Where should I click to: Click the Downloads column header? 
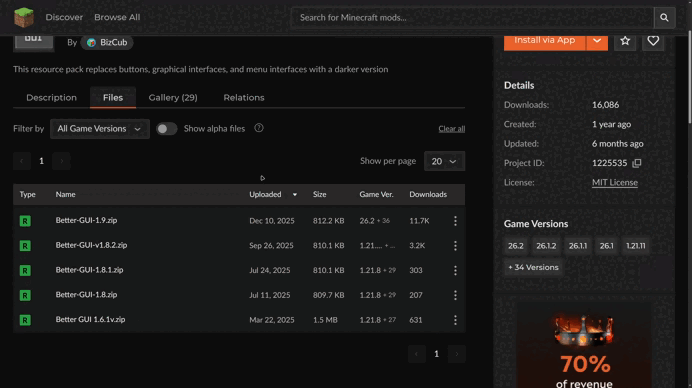tap(428, 195)
